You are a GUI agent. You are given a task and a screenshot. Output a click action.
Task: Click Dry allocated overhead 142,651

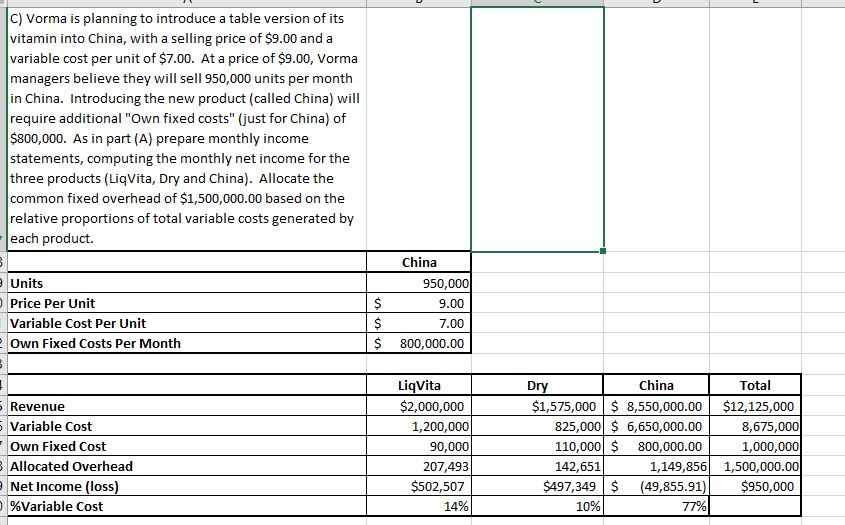(x=537, y=466)
